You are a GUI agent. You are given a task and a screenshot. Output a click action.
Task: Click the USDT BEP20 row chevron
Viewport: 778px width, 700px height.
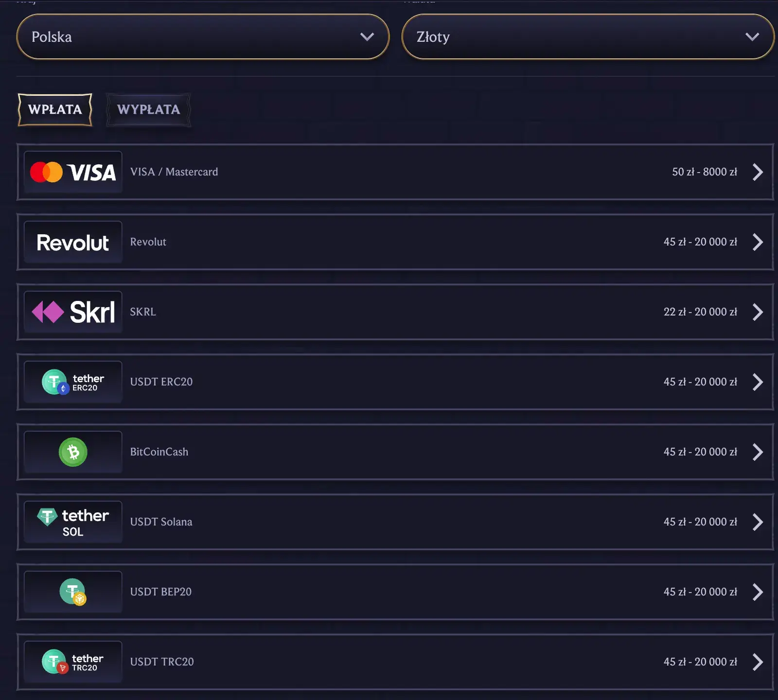pos(758,592)
